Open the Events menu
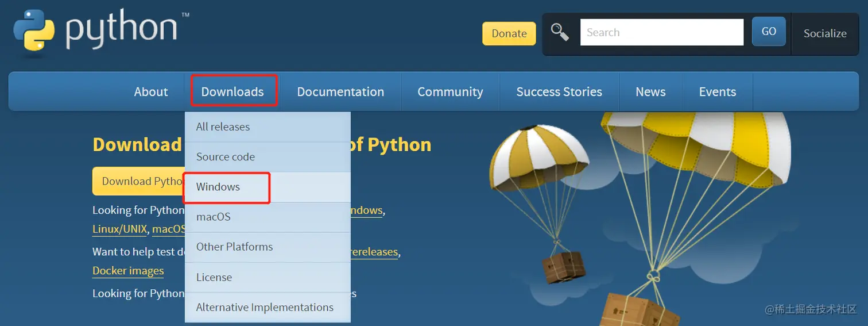Screen dimensions: 868x326 (x=717, y=91)
